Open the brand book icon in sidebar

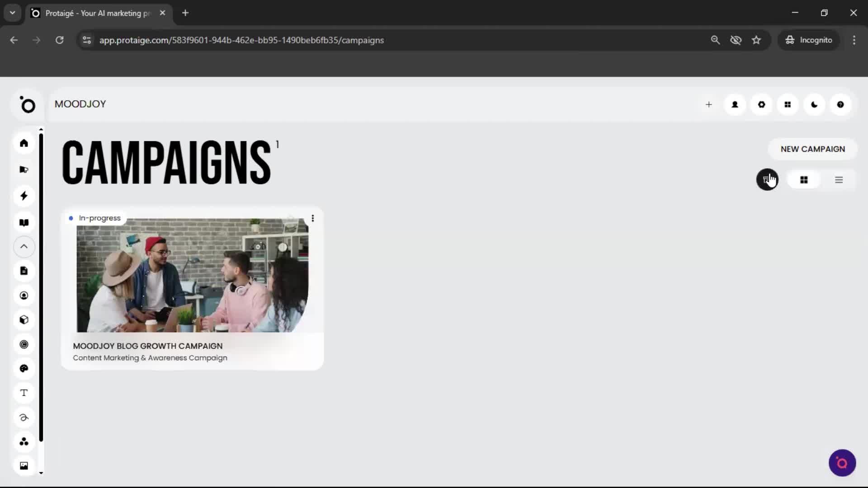click(24, 222)
